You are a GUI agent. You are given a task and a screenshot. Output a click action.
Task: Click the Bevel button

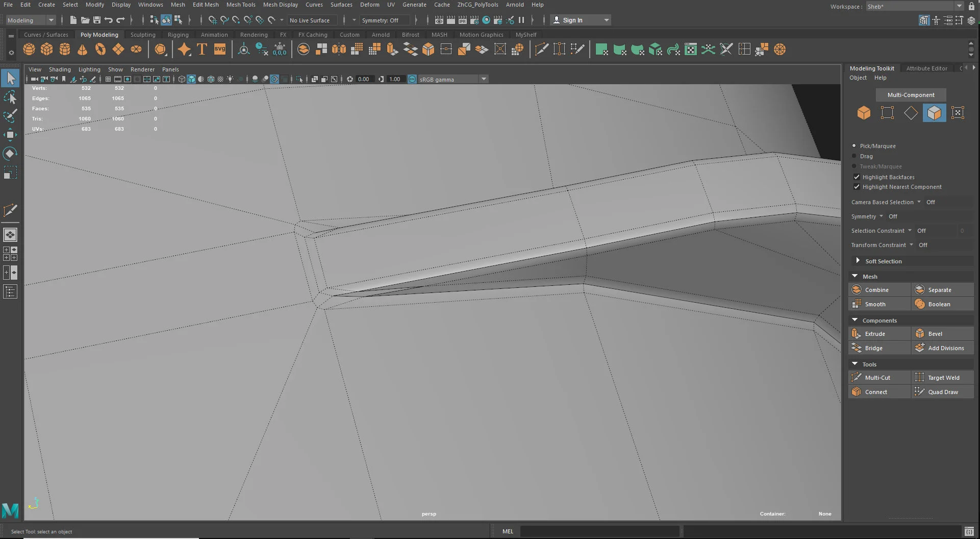pyautogui.click(x=943, y=333)
